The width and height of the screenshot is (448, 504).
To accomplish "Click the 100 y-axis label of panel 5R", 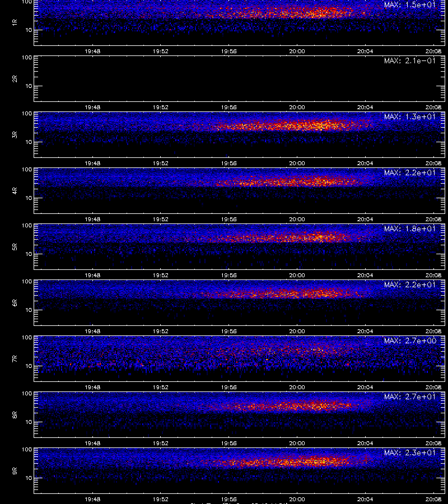I will point(27,226).
